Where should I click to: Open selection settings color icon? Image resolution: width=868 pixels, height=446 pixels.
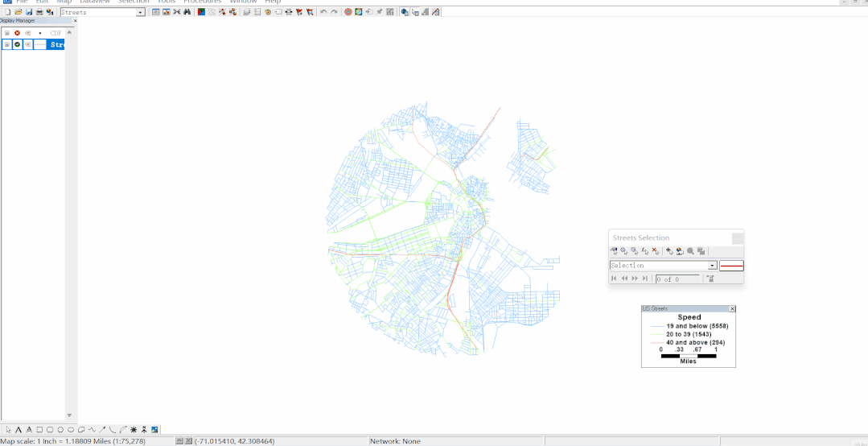pyautogui.click(x=681, y=251)
